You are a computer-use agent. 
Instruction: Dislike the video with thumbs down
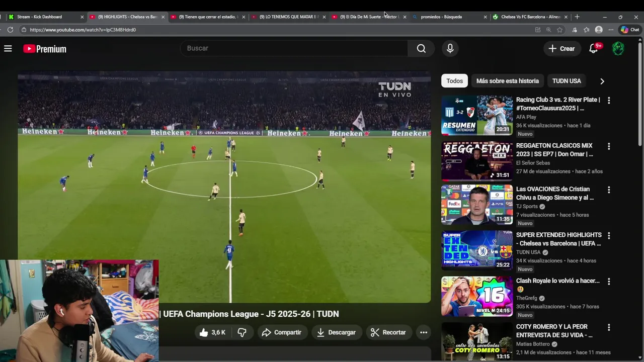(x=242, y=332)
